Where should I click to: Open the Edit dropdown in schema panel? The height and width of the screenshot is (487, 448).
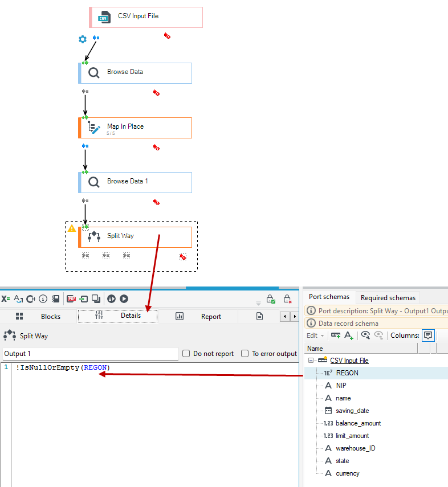(315, 335)
